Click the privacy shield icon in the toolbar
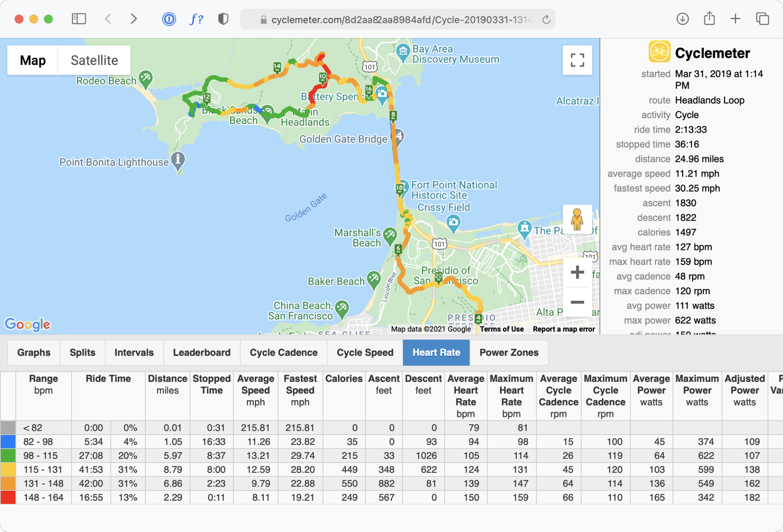Image resolution: width=783 pixels, height=532 pixels. tap(223, 18)
